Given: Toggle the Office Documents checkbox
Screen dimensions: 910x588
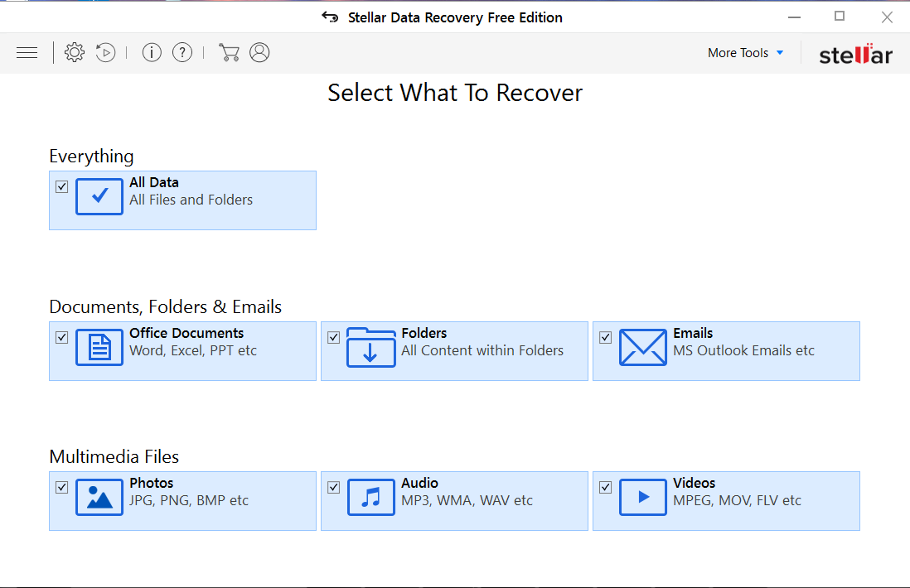Looking at the screenshot, I should pyautogui.click(x=62, y=338).
